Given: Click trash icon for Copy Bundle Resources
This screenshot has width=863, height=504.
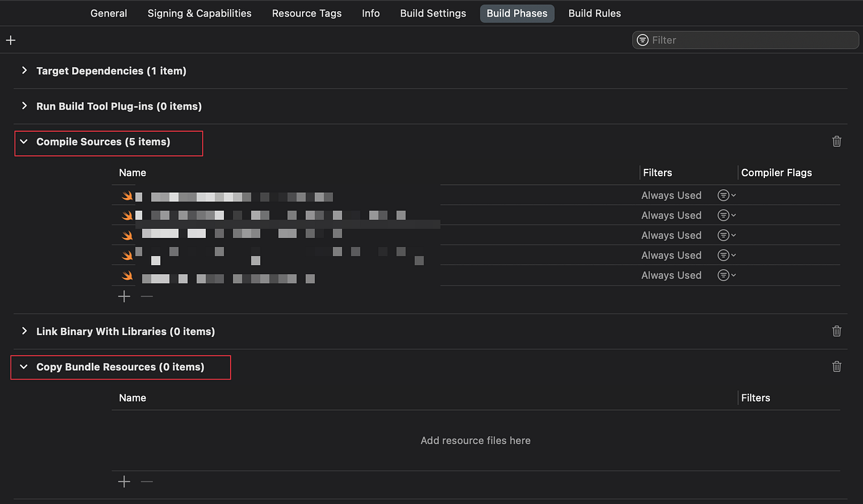Looking at the screenshot, I should [x=836, y=367].
